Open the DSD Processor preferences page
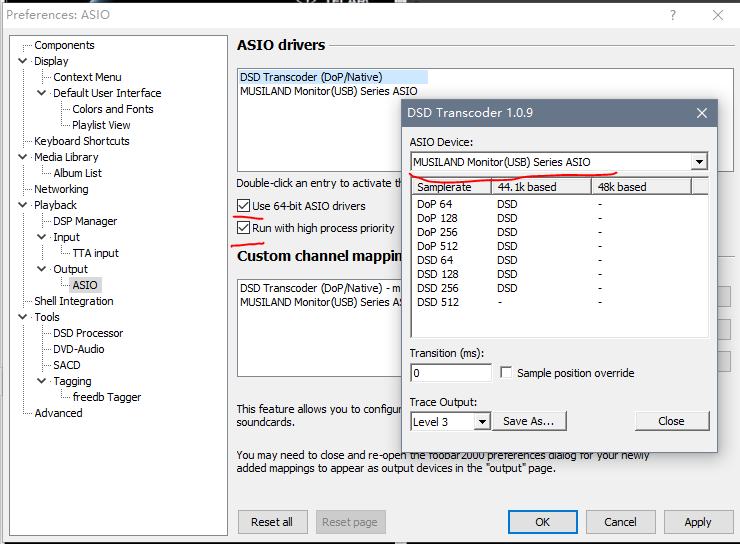 tap(88, 333)
